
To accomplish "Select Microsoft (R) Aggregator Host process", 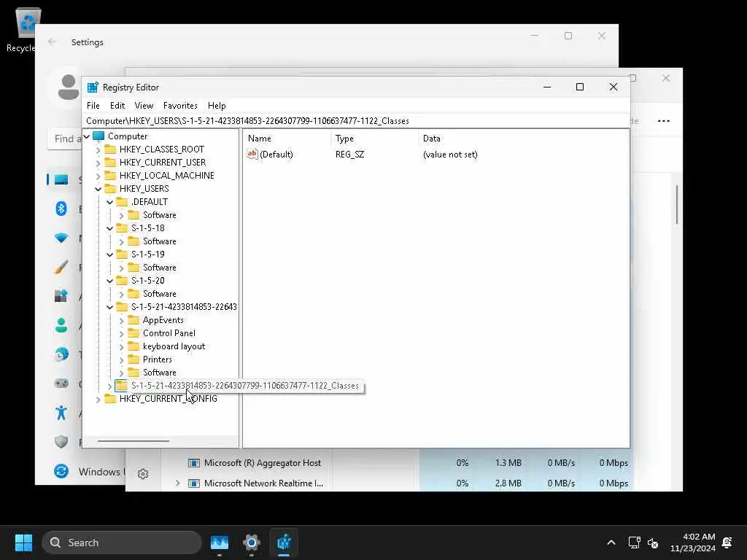I will click(263, 463).
